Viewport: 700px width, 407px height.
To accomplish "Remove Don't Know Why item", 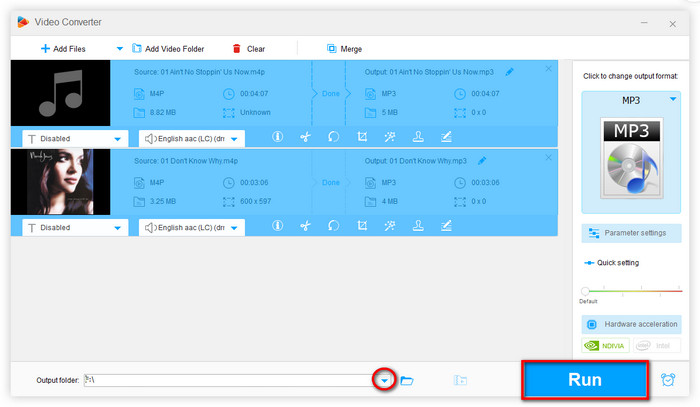I will 548,158.
